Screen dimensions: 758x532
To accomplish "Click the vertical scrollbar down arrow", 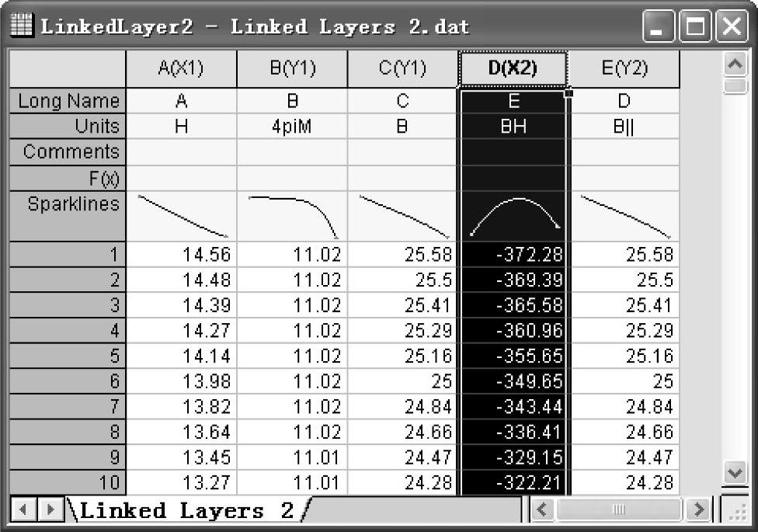I will click(735, 472).
